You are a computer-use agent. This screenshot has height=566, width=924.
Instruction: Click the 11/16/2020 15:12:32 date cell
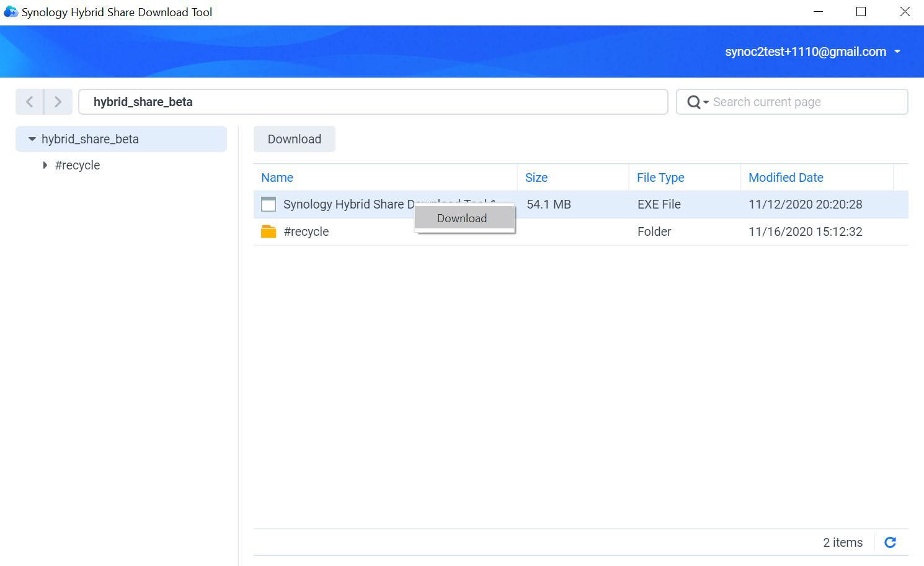(806, 231)
